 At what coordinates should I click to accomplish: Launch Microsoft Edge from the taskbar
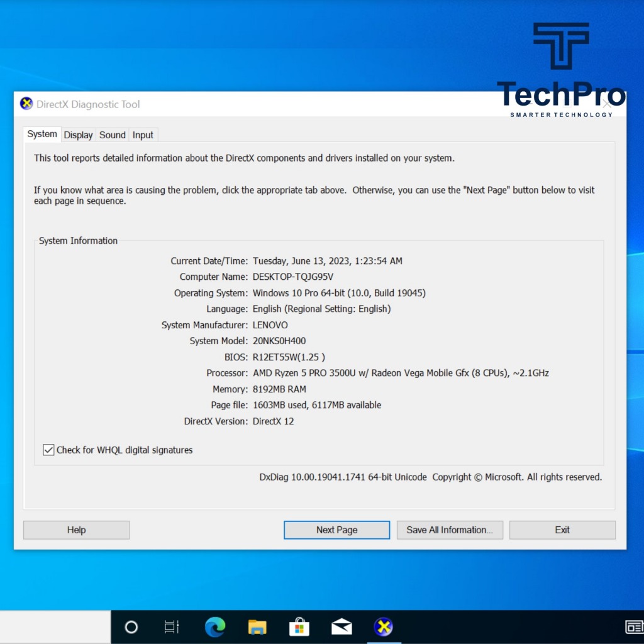click(x=215, y=626)
